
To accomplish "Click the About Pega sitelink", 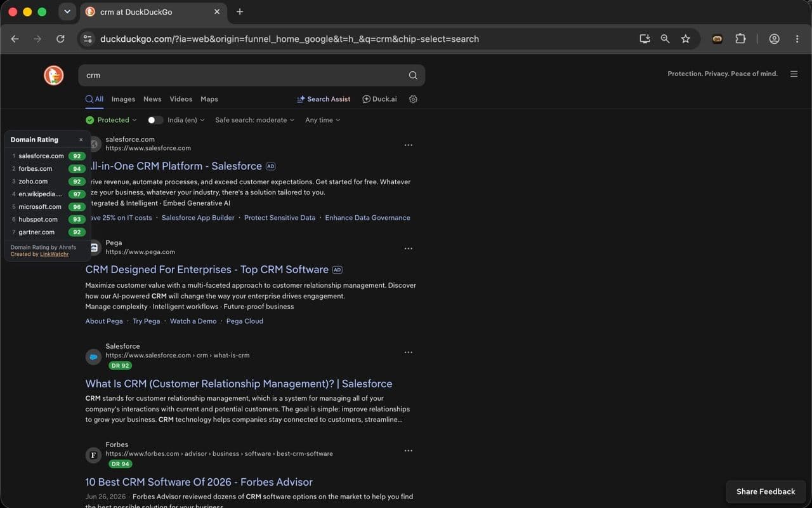I will pyautogui.click(x=104, y=321).
